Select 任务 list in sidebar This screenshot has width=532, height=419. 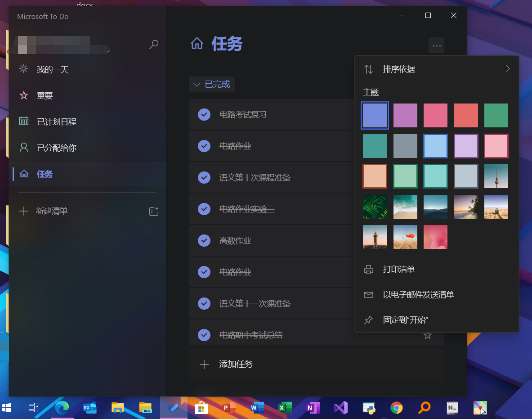pyautogui.click(x=88, y=174)
